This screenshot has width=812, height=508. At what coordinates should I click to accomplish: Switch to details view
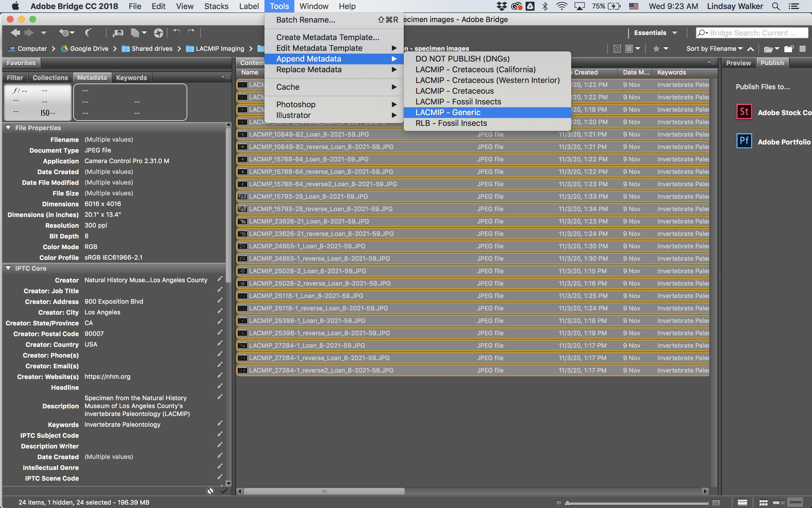(x=779, y=503)
